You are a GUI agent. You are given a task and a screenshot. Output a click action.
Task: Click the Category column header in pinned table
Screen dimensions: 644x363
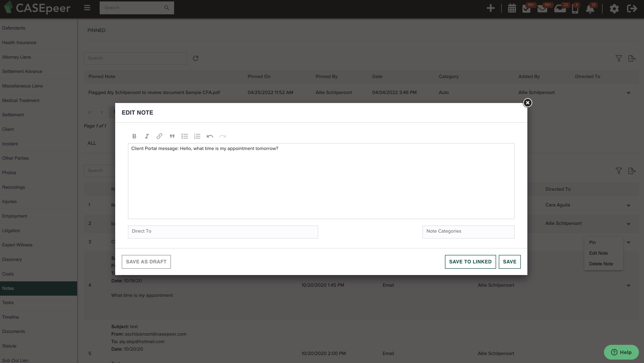[449, 77]
